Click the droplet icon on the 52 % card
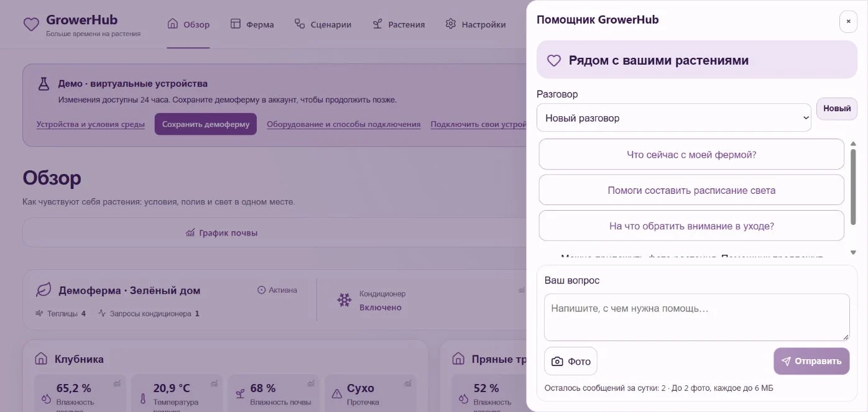Image resolution: width=868 pixels, height=412 pixels. pos(463,398)
